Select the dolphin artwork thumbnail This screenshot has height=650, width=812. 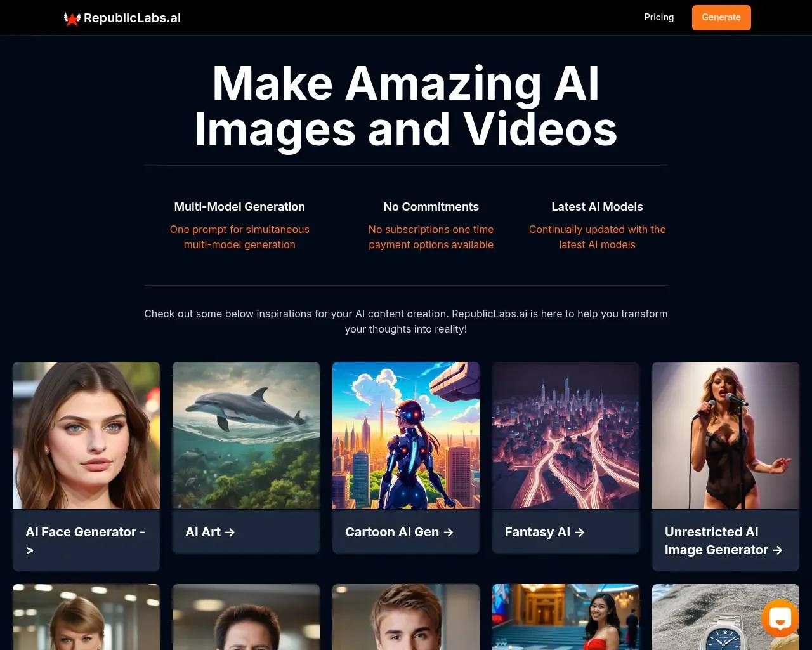[246, 435]
